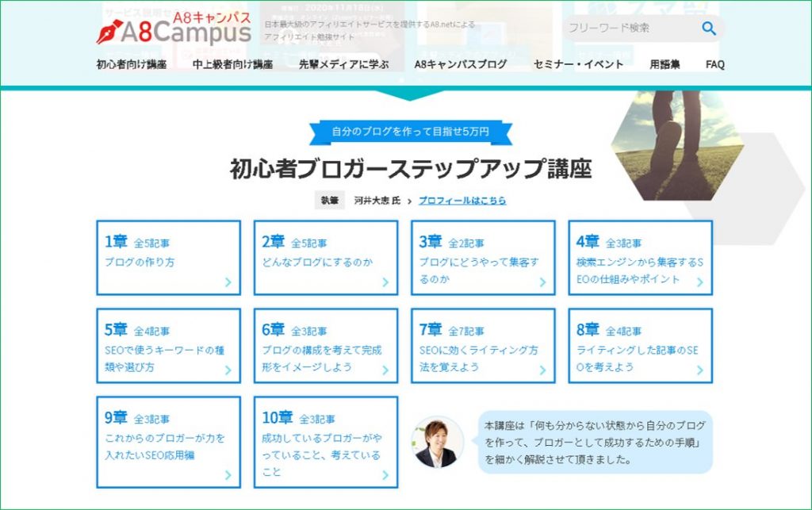Open the セミナー・イベント page
The image size is (812, 510).
point(578,65)
